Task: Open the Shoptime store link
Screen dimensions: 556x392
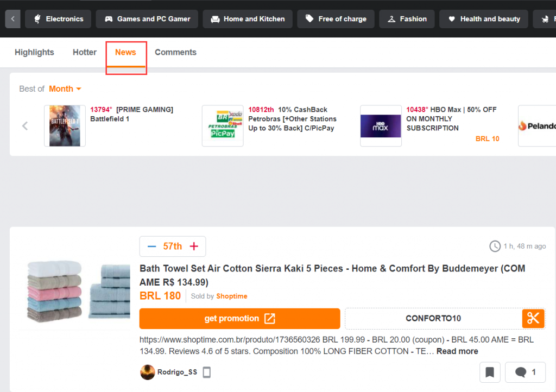Action: coord(232,296)
